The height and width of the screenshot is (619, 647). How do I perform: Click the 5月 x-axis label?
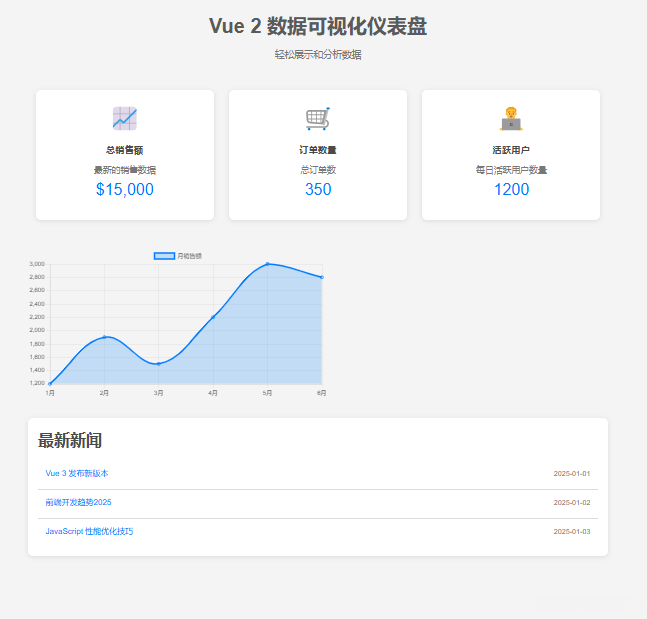(267, 393)
